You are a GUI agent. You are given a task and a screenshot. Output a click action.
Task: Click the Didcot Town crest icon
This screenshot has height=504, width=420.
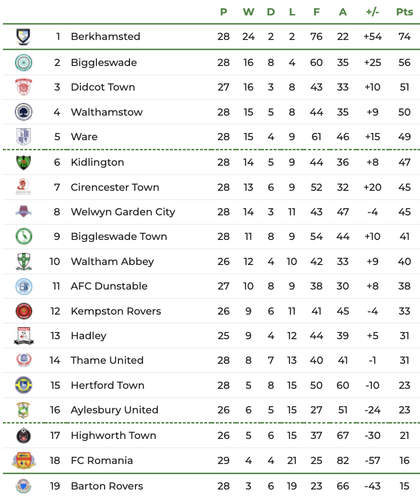[x=24, y=87]
